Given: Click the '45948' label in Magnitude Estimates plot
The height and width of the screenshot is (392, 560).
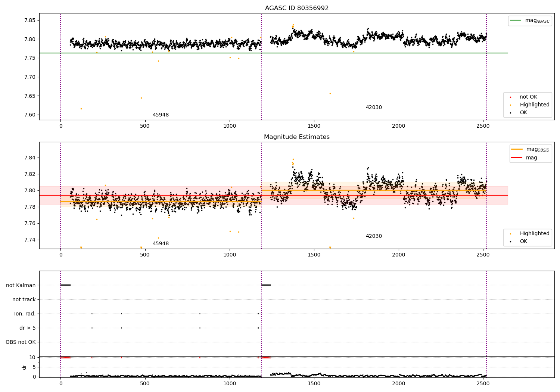Looking at the screenshot, I should 161,244.
